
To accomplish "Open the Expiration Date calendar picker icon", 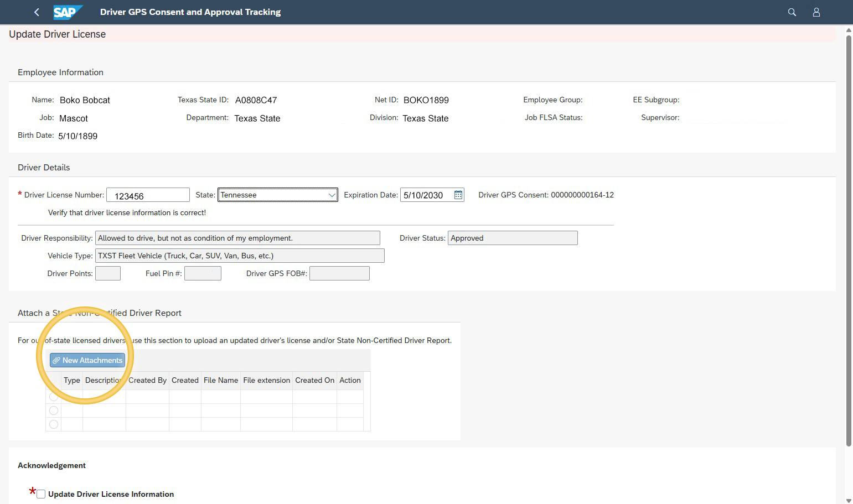I will pyautogui.click(x=458, y=195).
